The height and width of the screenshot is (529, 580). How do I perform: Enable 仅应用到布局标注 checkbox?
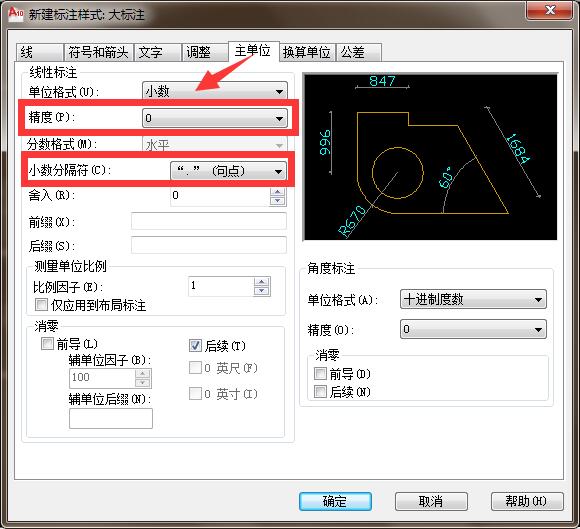tap(41, 305)
